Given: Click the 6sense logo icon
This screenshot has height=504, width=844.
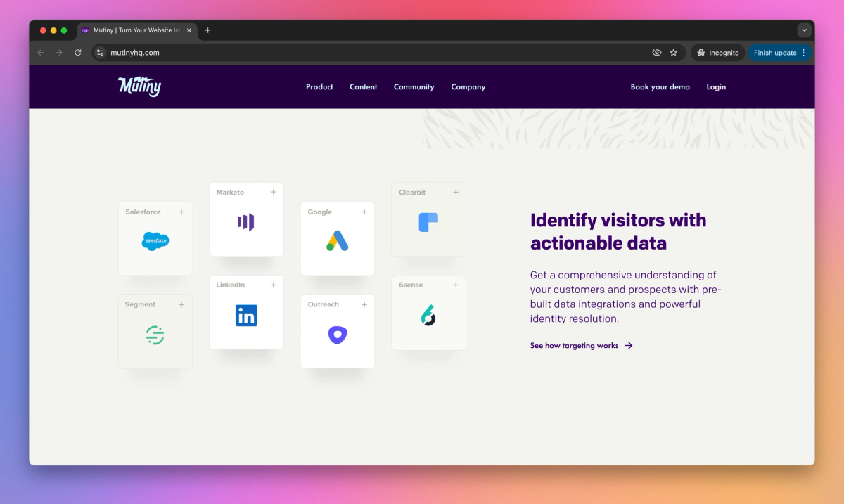Looking at the screenshot, I should coord(428,316).
